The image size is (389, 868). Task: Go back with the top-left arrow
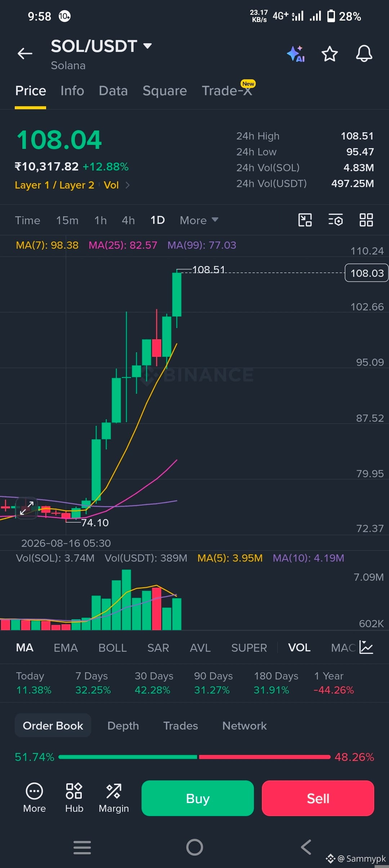click(25, 54)
